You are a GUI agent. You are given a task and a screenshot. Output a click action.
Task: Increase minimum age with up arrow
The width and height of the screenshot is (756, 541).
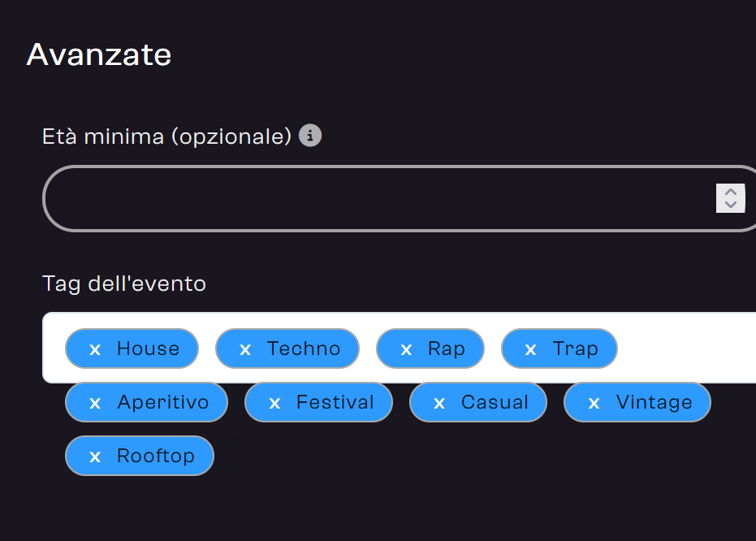pyautogui.click(x=731, y=193)
